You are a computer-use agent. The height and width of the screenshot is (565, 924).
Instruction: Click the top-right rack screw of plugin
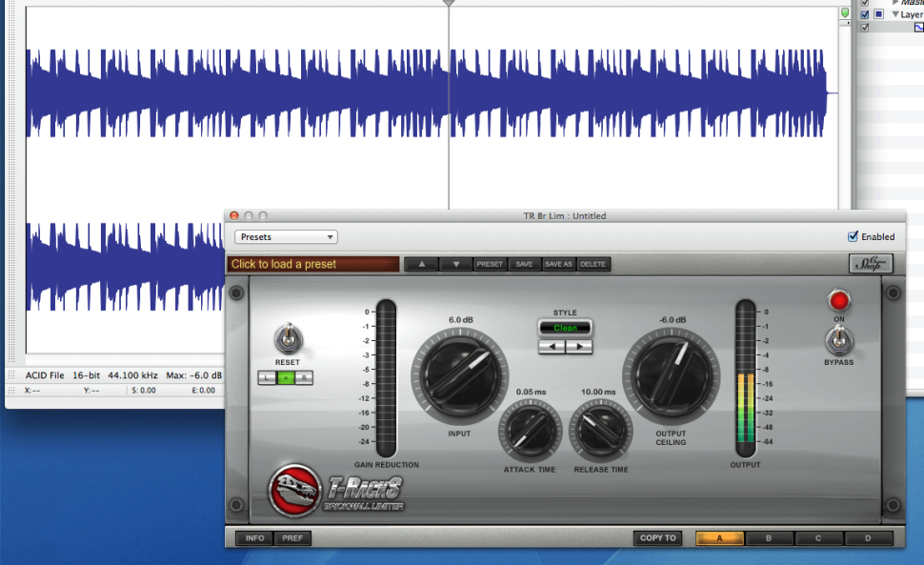893,293
